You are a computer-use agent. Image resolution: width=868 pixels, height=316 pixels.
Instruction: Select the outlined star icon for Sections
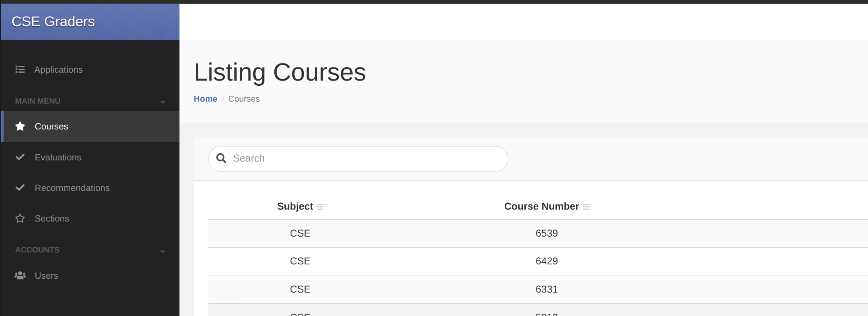click(20, 218)
